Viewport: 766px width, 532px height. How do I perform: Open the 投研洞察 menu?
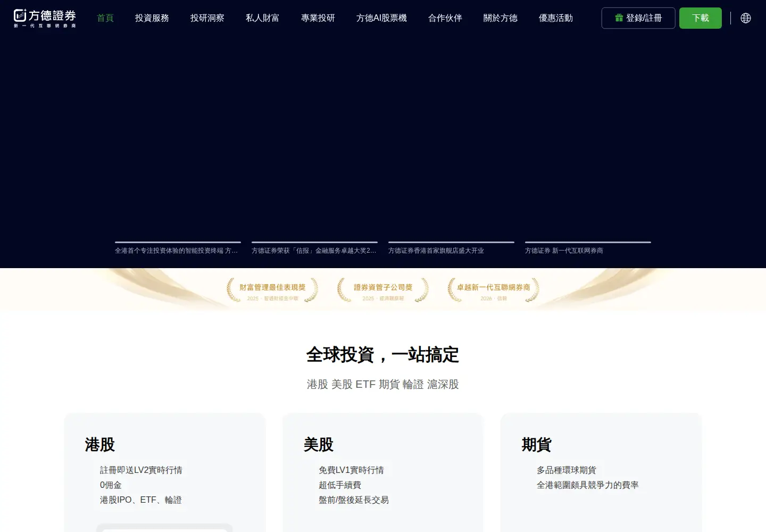pyautogui.click(x=207, y=18)
